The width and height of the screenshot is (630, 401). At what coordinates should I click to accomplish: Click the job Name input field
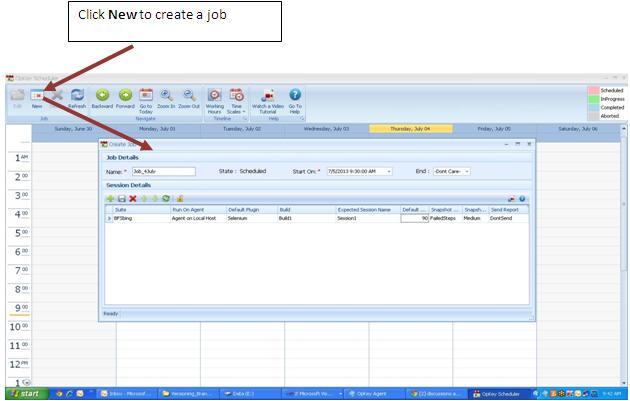(163, 171)
